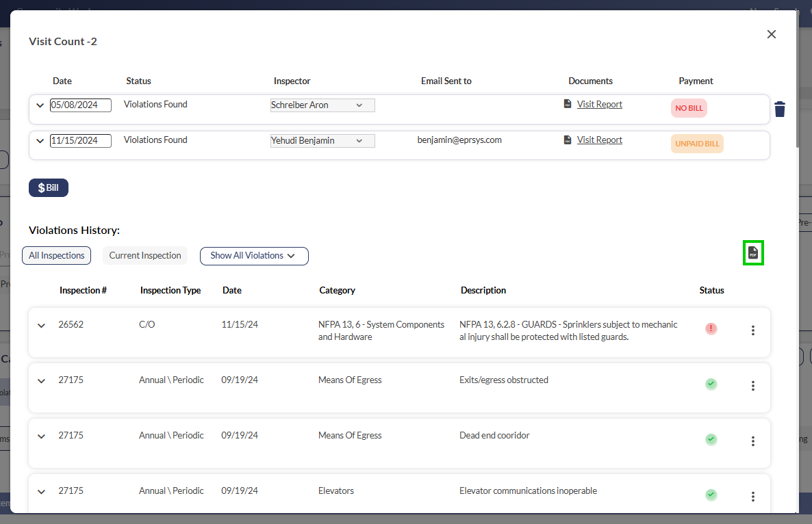Click the $ Bill button
812x524 pixels.
(x=49, y=188)
